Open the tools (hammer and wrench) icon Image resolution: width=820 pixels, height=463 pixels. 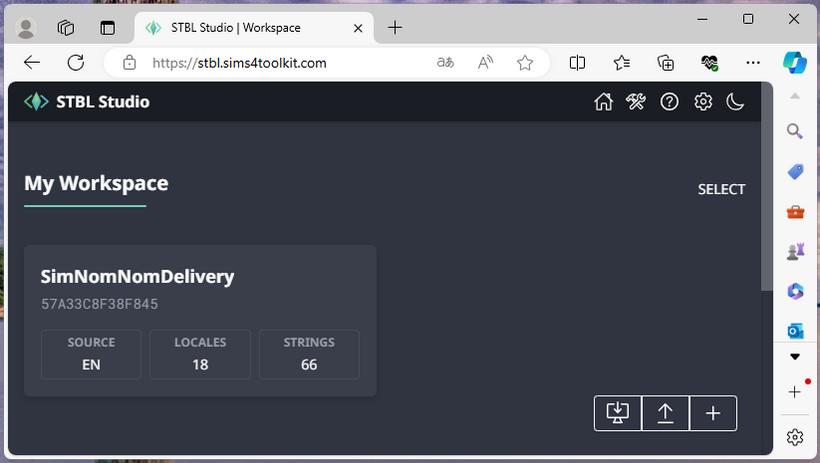[636, 102]
